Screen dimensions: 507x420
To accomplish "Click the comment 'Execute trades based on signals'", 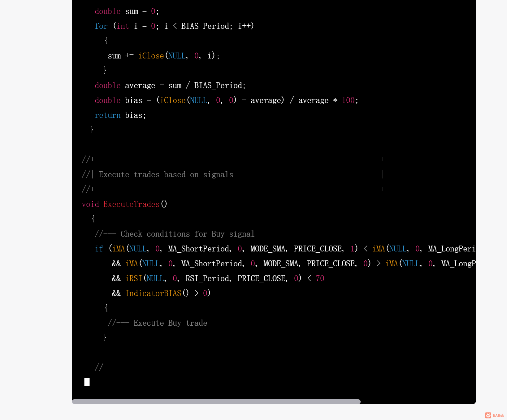I will coord(166,174).
